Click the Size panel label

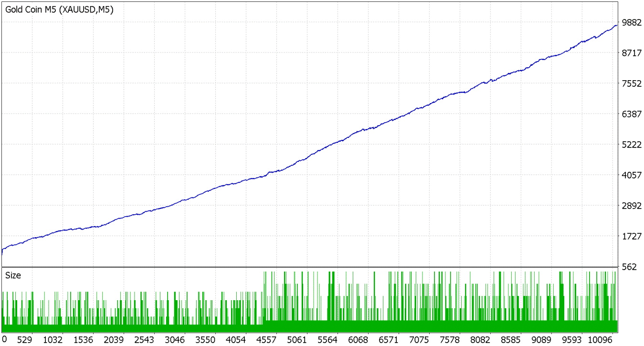[x=13, y=275]
